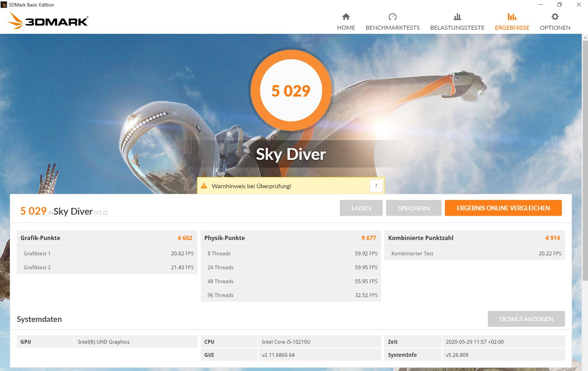
Task: Click the 3DMark logo
Action: 48,21
